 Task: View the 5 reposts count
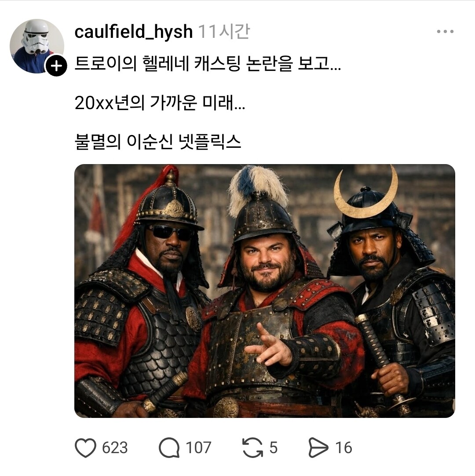click(274, 448)
